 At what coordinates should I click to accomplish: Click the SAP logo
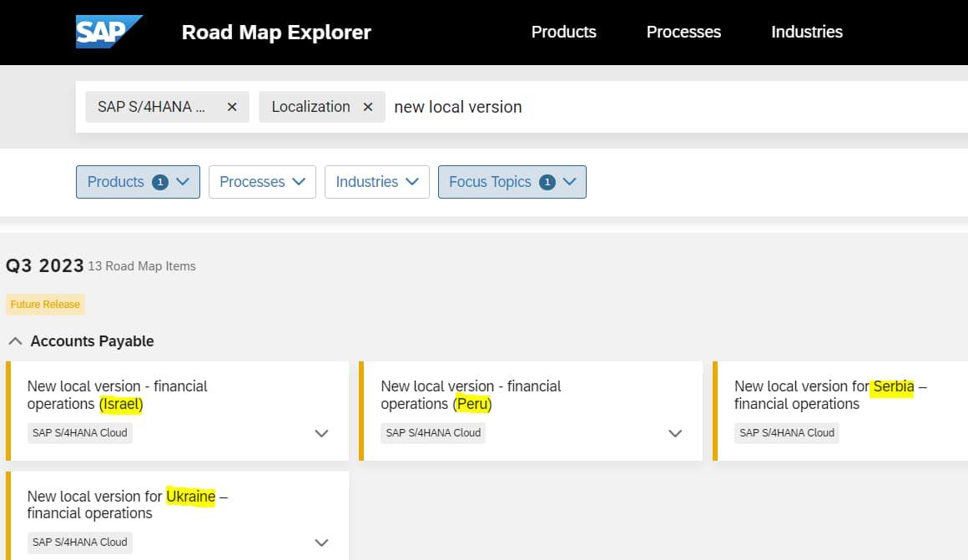108,32
